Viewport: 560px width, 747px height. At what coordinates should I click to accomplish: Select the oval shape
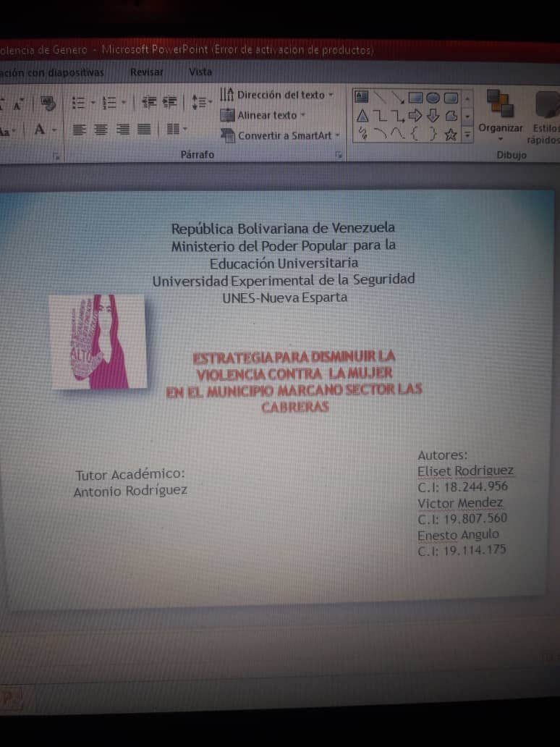[x=433, y=98]
